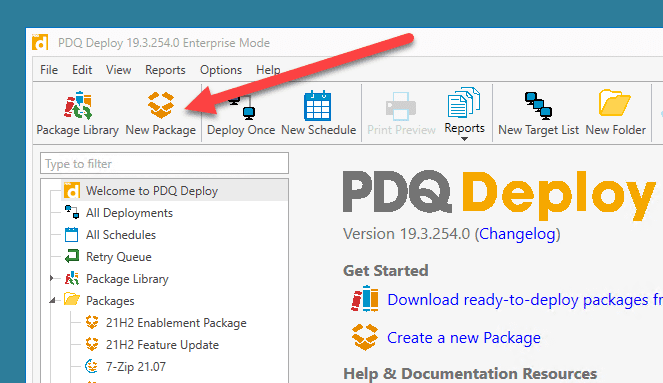This screenshot has width=663, height=383.
Task: Open the Package Library toolbar button
Action: click(x=77, y=113)
